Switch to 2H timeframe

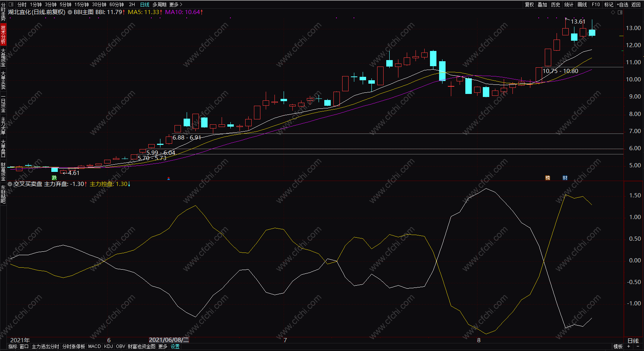pos(132,5)
